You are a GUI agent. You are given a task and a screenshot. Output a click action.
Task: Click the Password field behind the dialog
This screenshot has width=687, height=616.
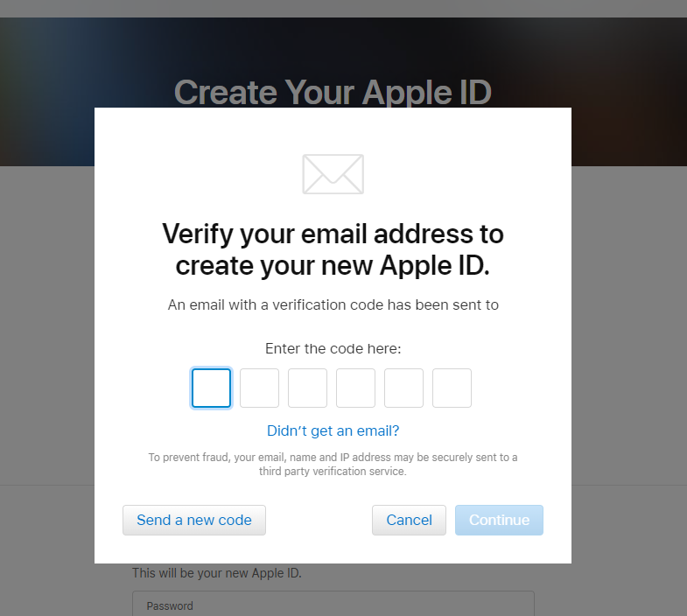[333, 604]
